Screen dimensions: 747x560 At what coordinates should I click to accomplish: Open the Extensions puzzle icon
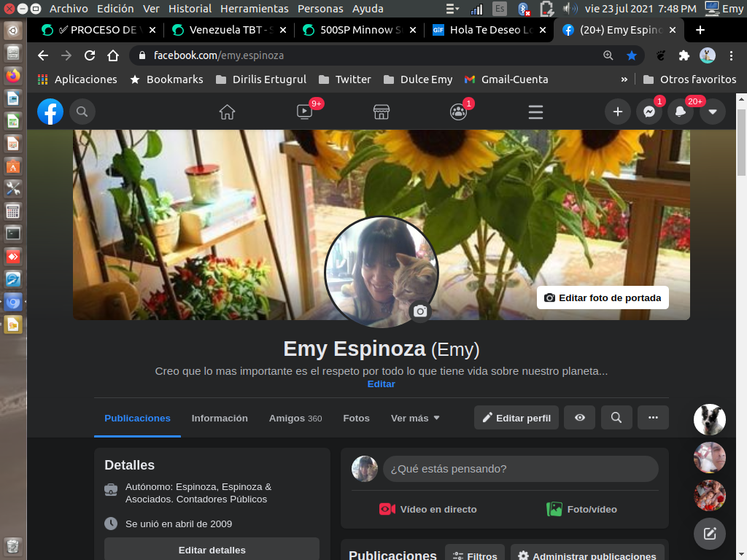click(684, 55)
